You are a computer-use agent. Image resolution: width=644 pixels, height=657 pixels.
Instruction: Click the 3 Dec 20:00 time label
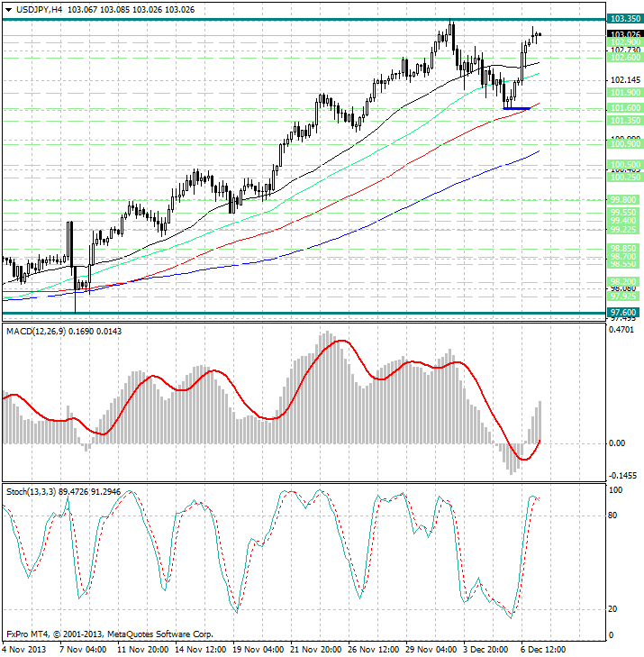pos(485,650)
